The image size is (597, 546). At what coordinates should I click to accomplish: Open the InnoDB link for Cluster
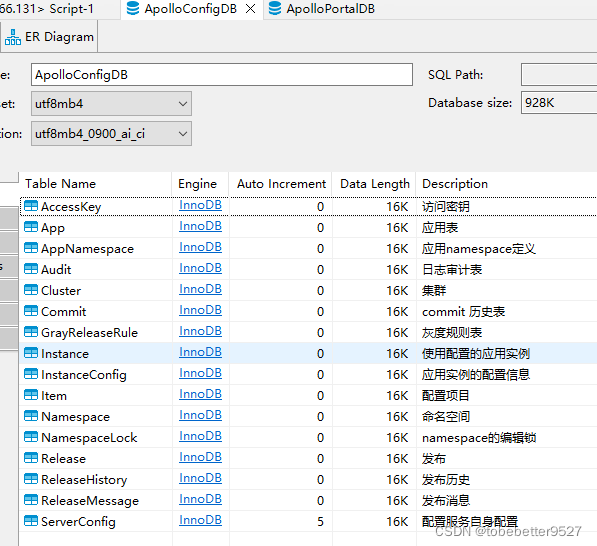[200, 289]
